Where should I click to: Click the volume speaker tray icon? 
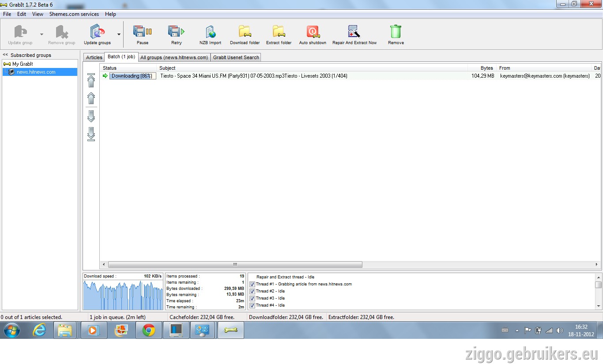(560, 330)
